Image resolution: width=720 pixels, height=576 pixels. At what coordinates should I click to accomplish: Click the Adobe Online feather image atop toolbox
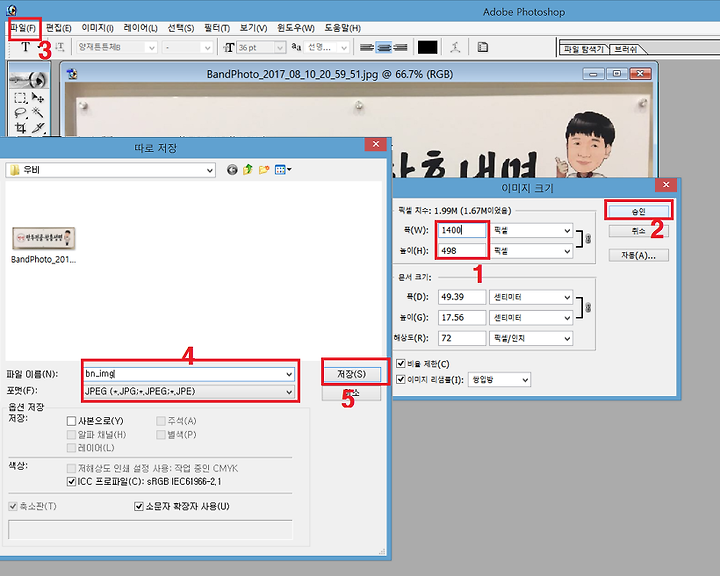click(x=29, y=80)
